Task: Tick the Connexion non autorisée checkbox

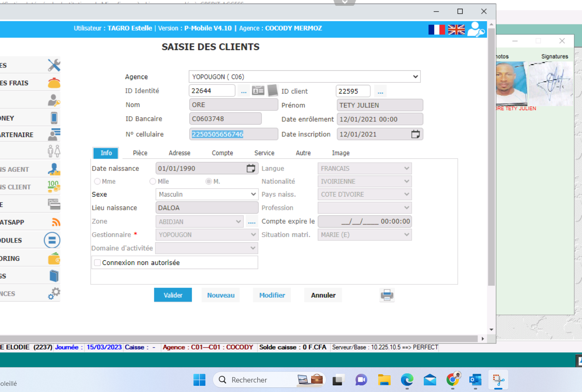Action: tap(98, 262)
